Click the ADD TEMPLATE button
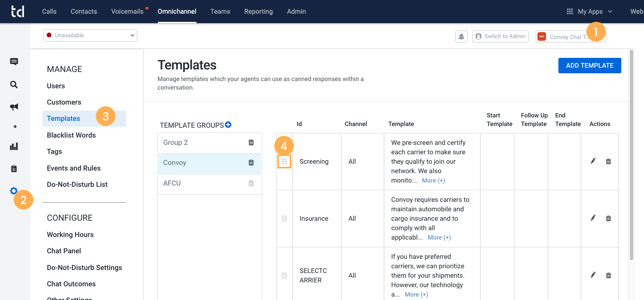 coord(590,66)
